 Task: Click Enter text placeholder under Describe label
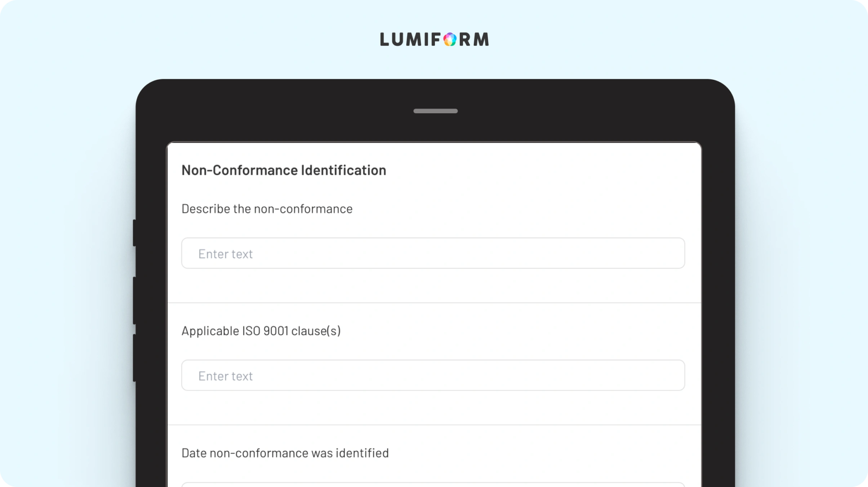point(225,254)
